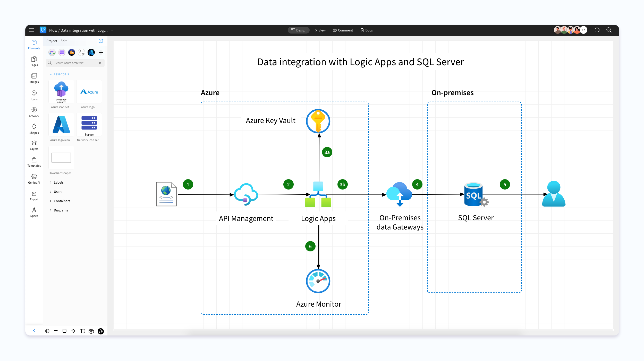Click the zoom magnifier icon in top bar

pos(609,30)
